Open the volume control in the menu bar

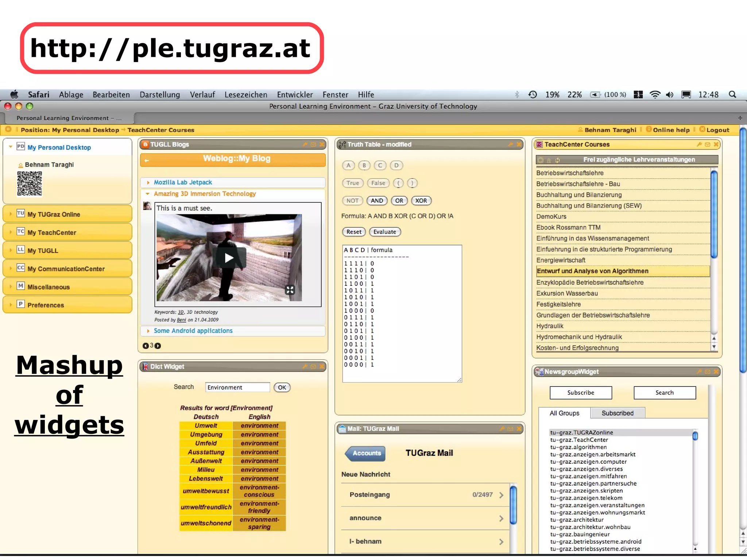670,94
